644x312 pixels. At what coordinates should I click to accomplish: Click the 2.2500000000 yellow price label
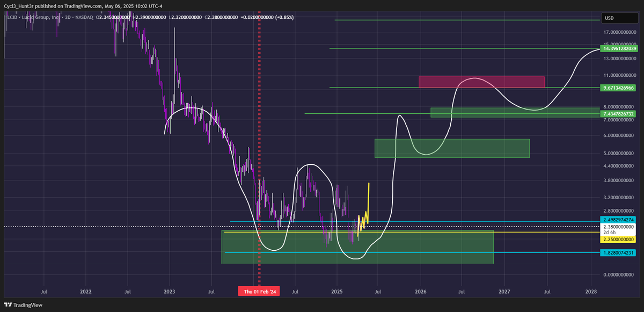coord(619,239)
